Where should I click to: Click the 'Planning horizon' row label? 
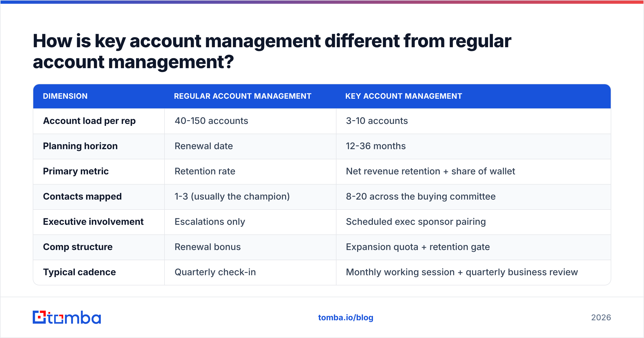[x=80, y=146]
